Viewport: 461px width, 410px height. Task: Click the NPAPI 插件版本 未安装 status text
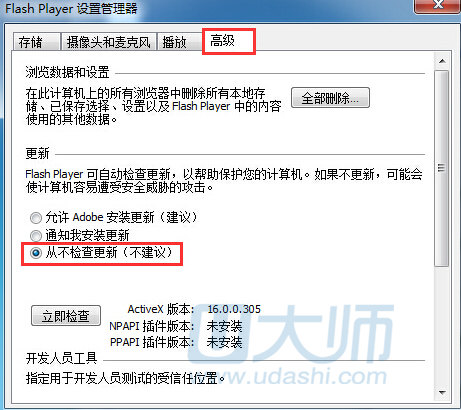pos(224,326)
